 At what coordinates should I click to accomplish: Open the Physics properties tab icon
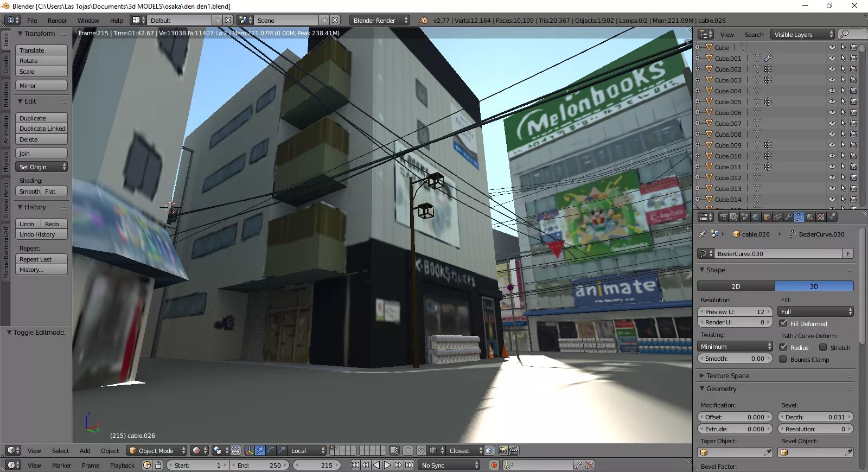pyautogui.click(x=832, y=217)
